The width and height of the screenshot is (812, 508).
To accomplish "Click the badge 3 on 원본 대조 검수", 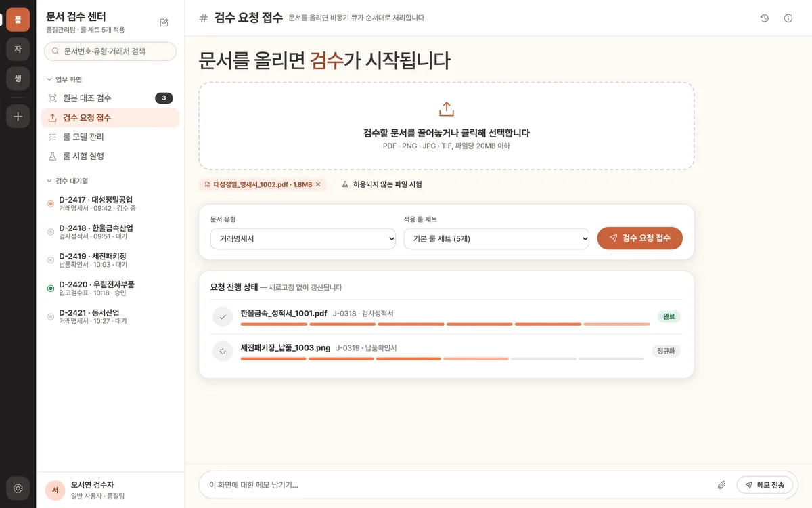I will point(164,98).
